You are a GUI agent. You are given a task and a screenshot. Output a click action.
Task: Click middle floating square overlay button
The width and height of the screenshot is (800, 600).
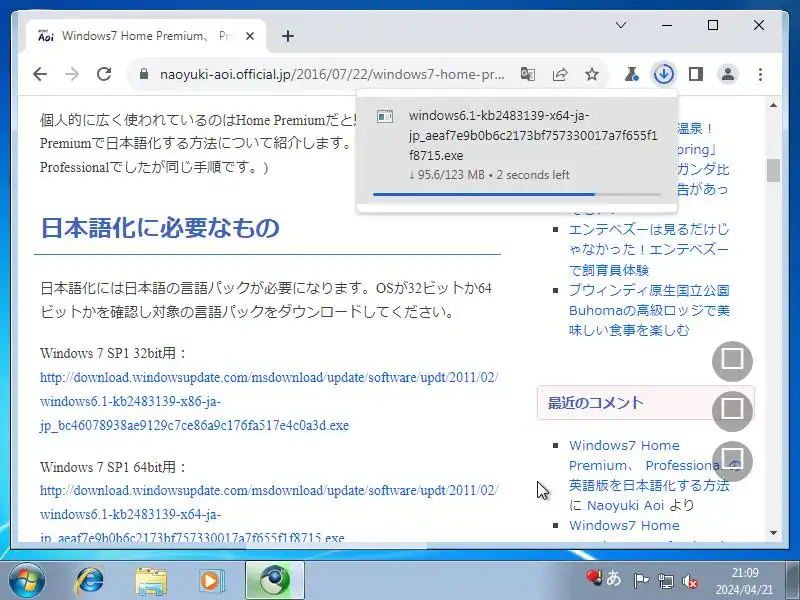[733, 410]
